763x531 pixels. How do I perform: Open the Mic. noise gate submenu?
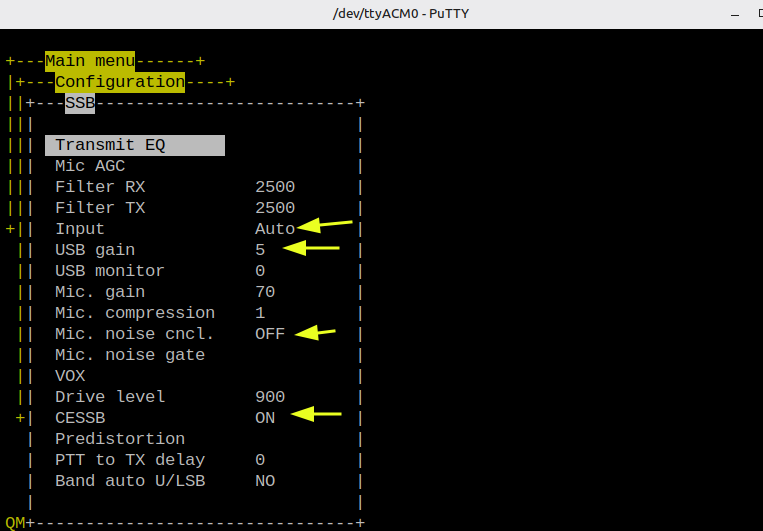(130, 355)
